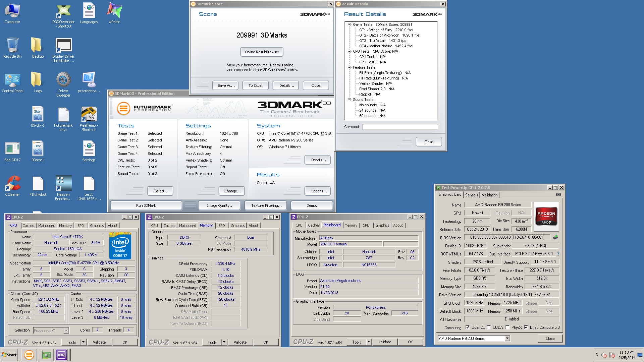Click GPU-Z screenshot camera icon
644x362 pixels.
(558, 194)
